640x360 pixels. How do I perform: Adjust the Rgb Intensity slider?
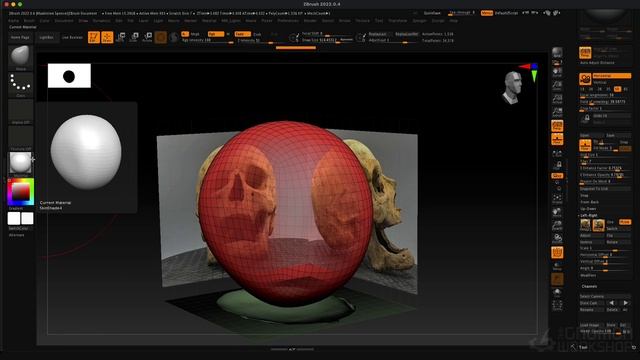208,40
